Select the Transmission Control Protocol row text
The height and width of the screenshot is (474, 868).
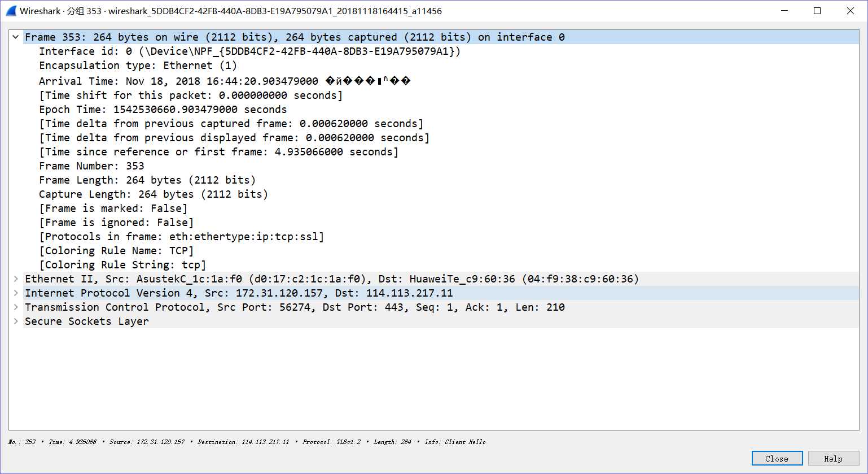pos(295,307)
